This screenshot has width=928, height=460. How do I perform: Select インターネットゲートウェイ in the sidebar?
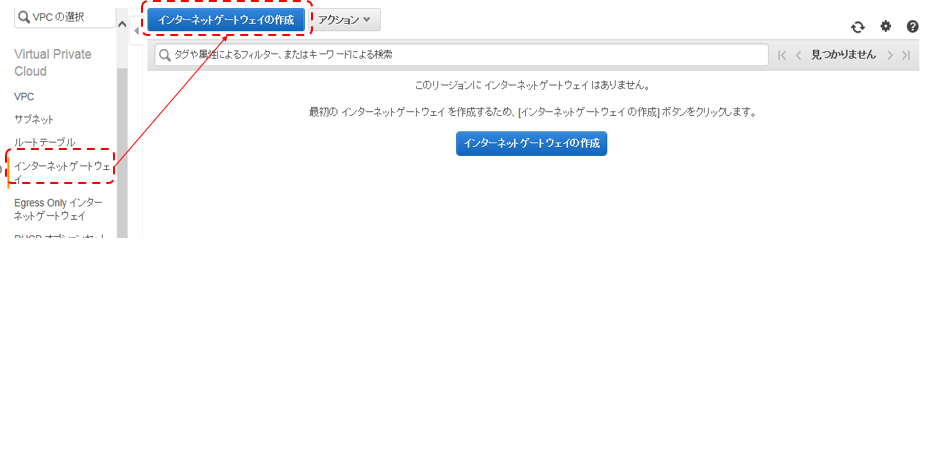pyautogui.click(x=62, y=173)
